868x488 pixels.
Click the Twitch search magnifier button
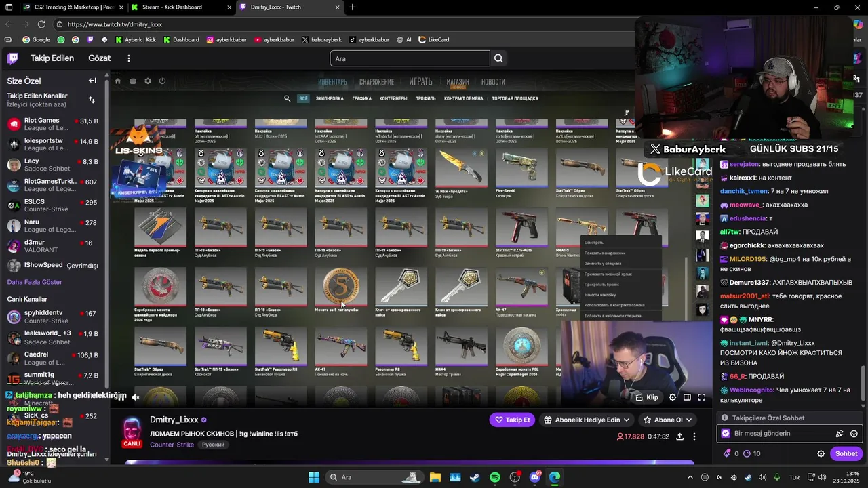pos(498,58)
